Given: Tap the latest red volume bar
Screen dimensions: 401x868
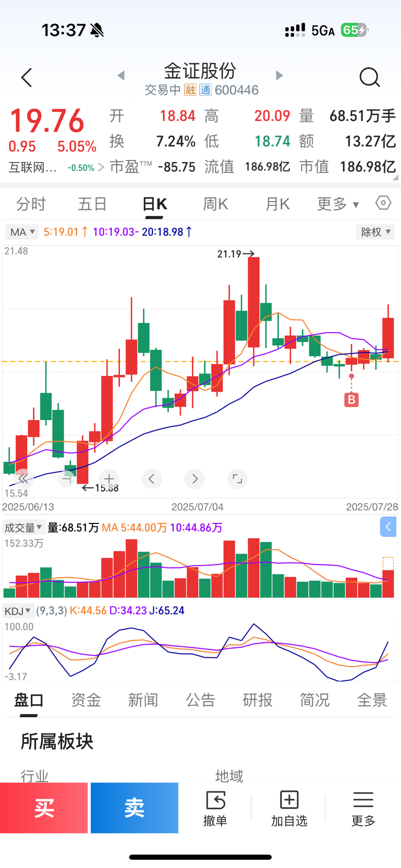Looking at the screenshot, I should pos(388,583).
